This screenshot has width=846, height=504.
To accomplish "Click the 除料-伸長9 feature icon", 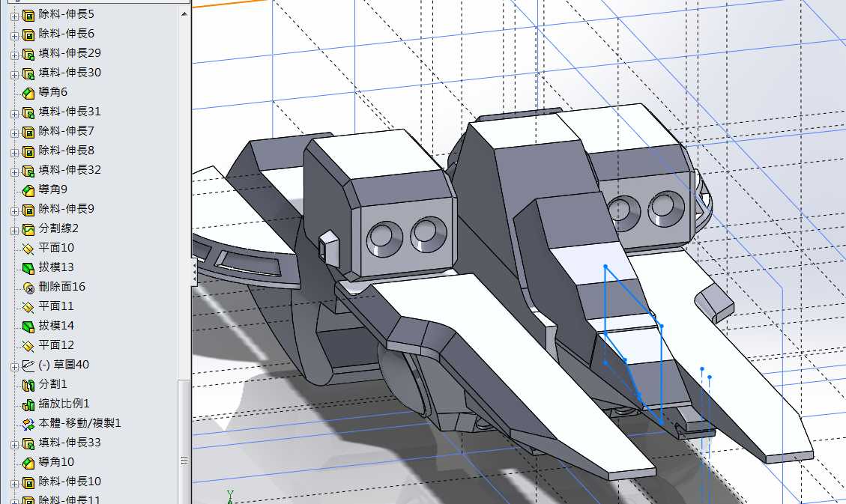I will (28, 210).
